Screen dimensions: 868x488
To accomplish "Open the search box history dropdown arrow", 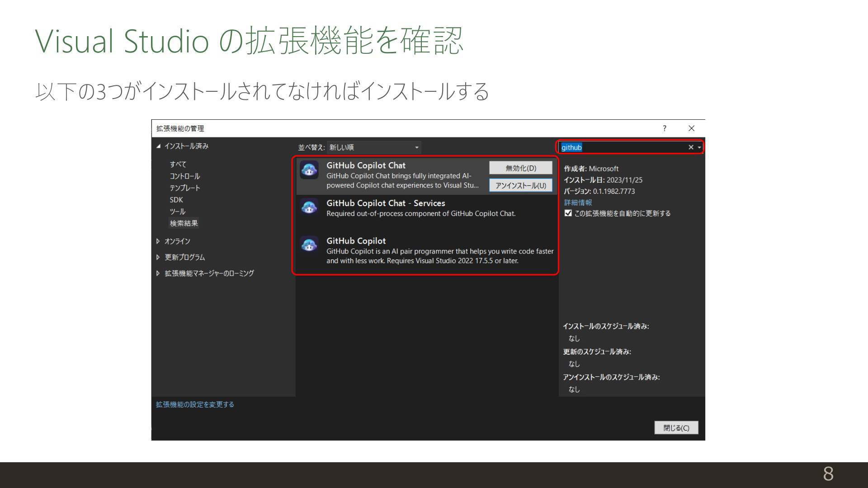I will pyautogui.click(x=699, y=147).
